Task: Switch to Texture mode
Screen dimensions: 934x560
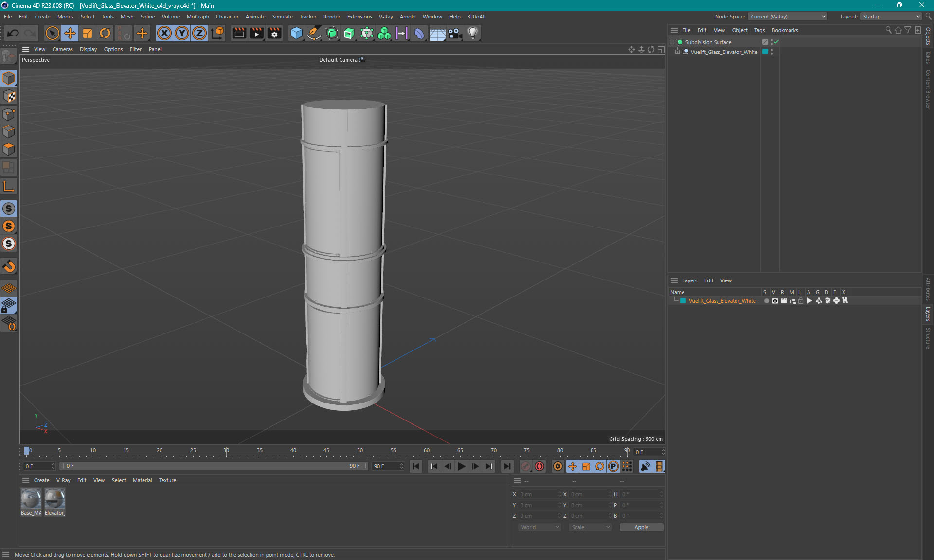Action: 9,96
